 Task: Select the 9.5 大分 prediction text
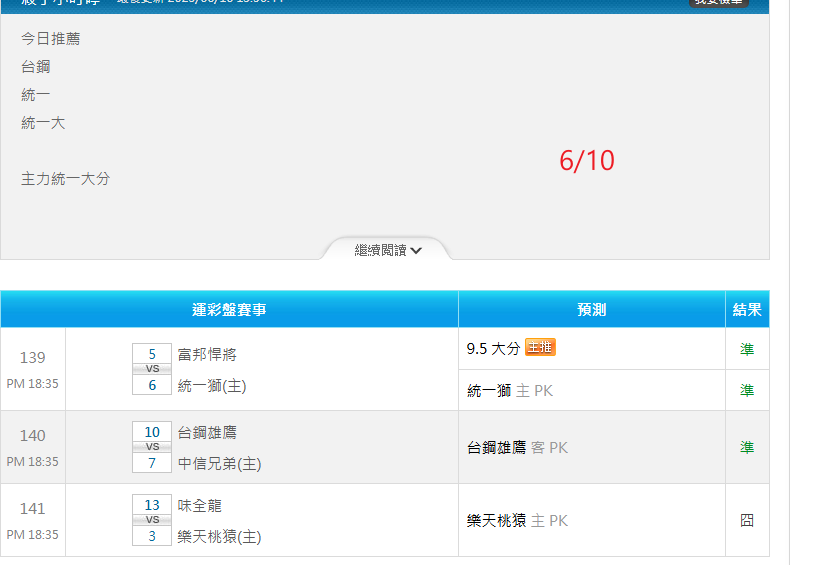(x=493, y=348)
